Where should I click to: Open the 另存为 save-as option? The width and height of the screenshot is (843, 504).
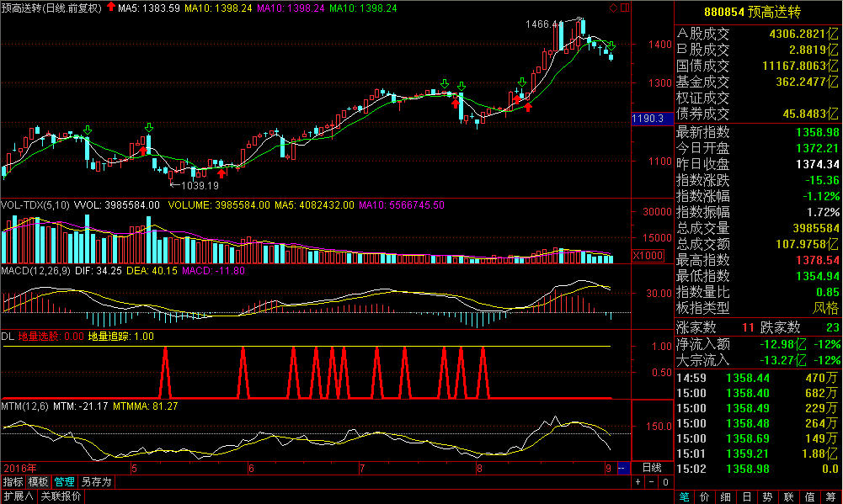(x=95, y=482)
